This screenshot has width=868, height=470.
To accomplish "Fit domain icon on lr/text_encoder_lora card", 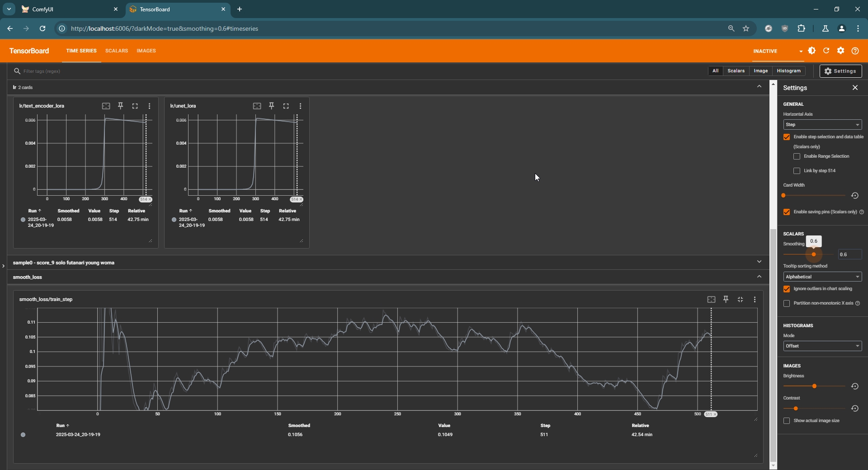I will point(106,106).
